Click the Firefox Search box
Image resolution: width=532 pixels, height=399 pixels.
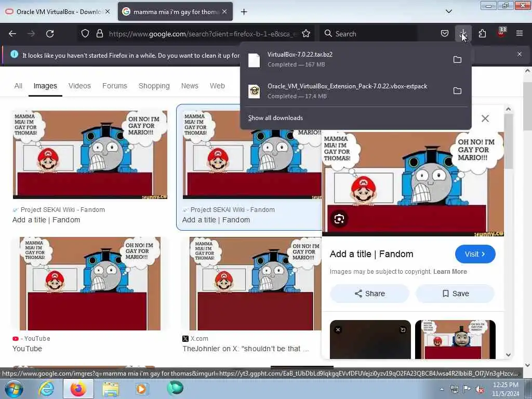coord(369,34)
